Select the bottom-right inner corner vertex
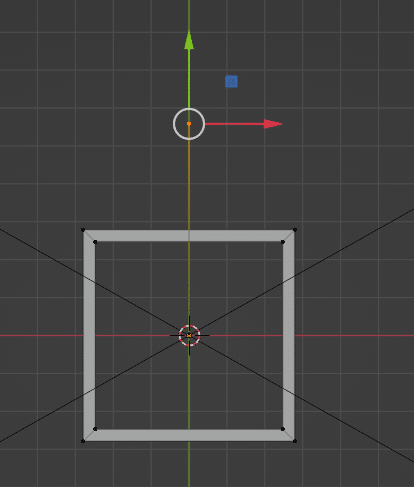Viewport: 414px width, 487px height. pyautogui.click(x=283, y=429)
